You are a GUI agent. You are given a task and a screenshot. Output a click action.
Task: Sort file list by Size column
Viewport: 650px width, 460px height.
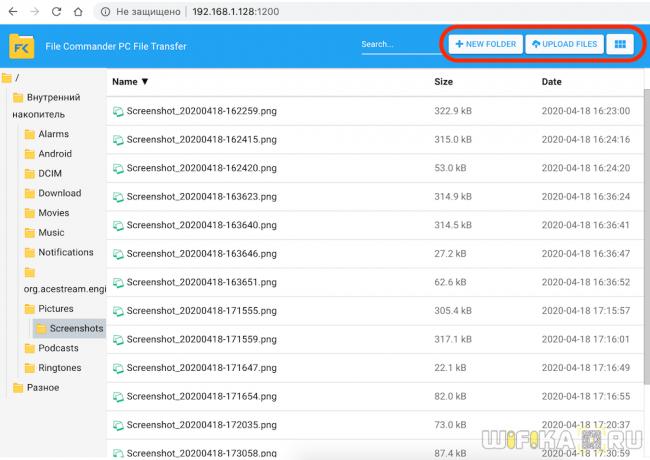443,82
